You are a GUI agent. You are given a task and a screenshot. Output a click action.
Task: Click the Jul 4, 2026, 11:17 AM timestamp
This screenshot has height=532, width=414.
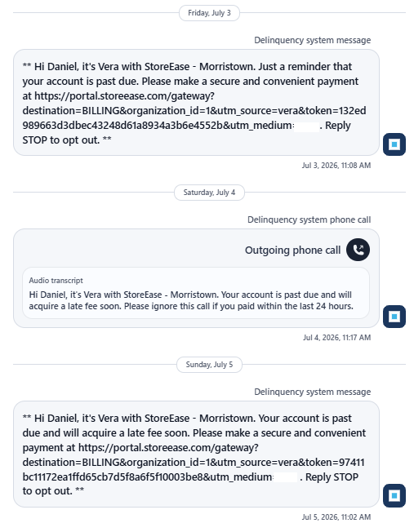pyautogui.click(x=337, y=337)
